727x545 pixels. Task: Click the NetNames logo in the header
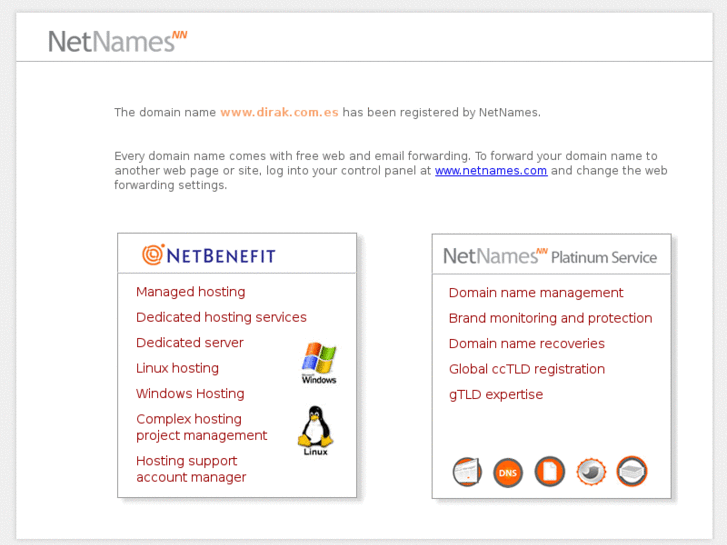pos(117,41)
